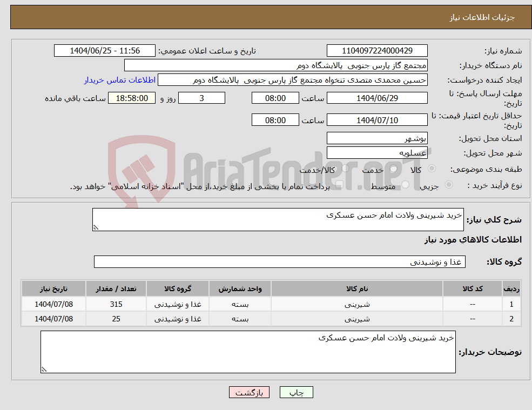Viewport: 532px width, 410px height.
Task: Click the واحد شمارش column header
Action: click(240, 289)
